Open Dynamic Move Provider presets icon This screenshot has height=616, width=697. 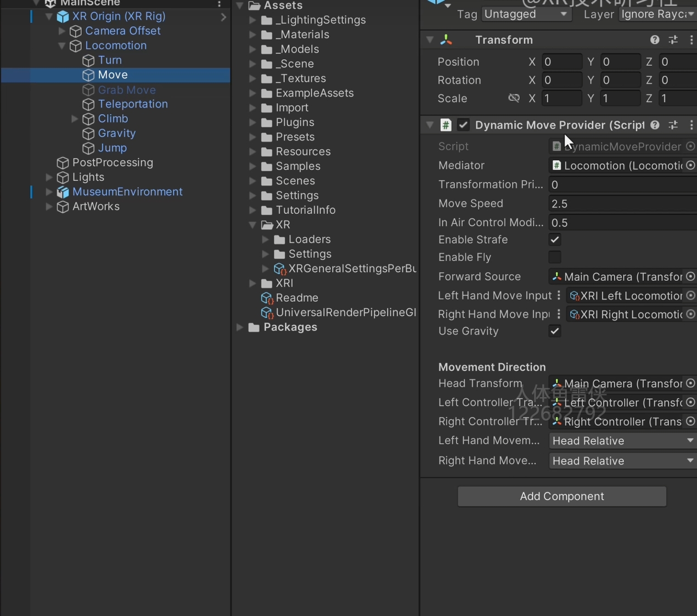(673, 125)
